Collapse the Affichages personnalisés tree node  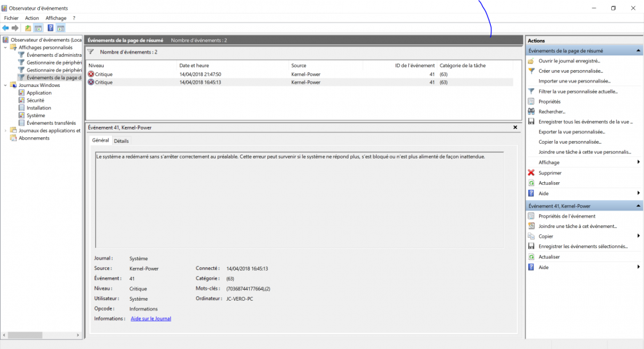coord(6,48)
